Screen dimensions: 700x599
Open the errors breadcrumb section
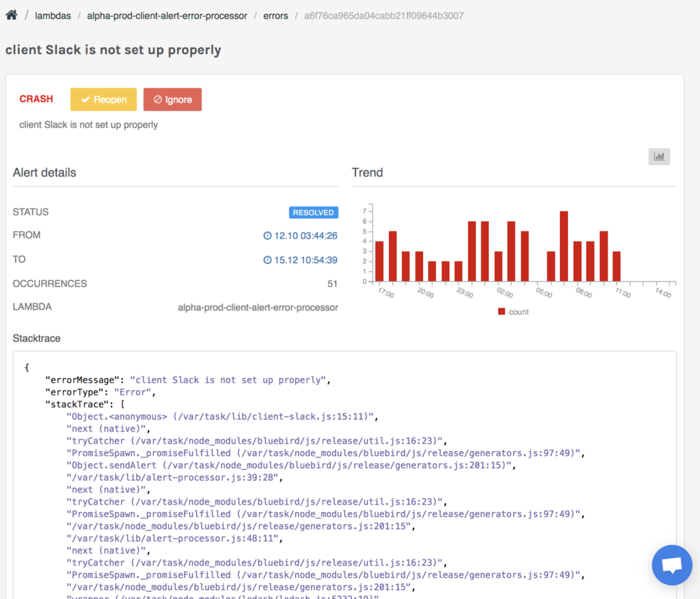[275, 15]
